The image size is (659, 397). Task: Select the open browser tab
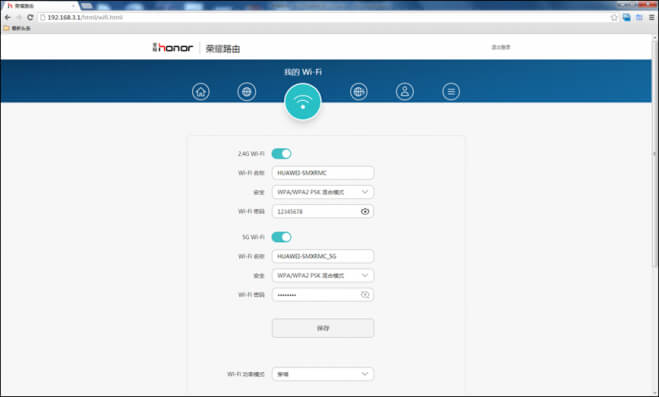(40, 5)
